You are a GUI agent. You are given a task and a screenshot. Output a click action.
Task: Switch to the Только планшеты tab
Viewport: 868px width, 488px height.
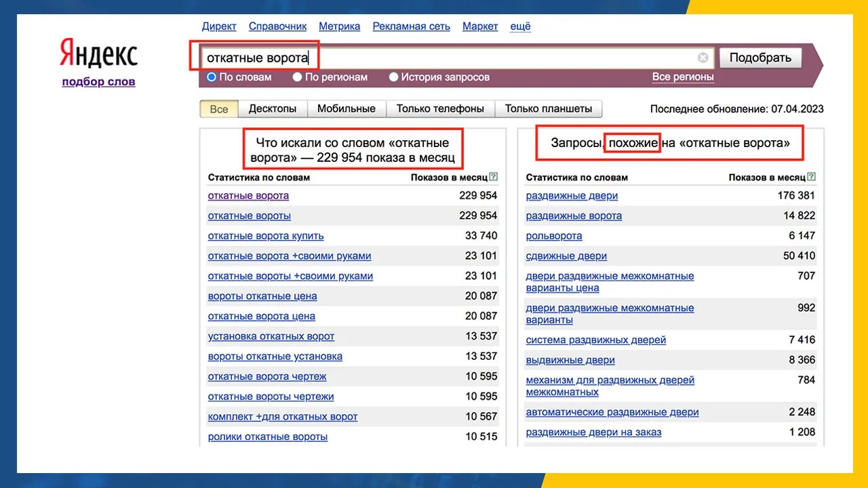[x=549, y=109]
